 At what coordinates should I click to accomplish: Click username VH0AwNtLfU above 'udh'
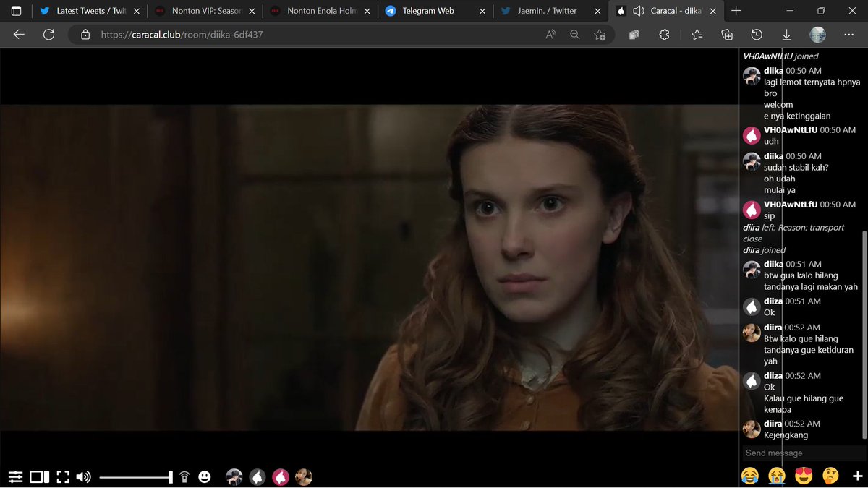(791, 130)
